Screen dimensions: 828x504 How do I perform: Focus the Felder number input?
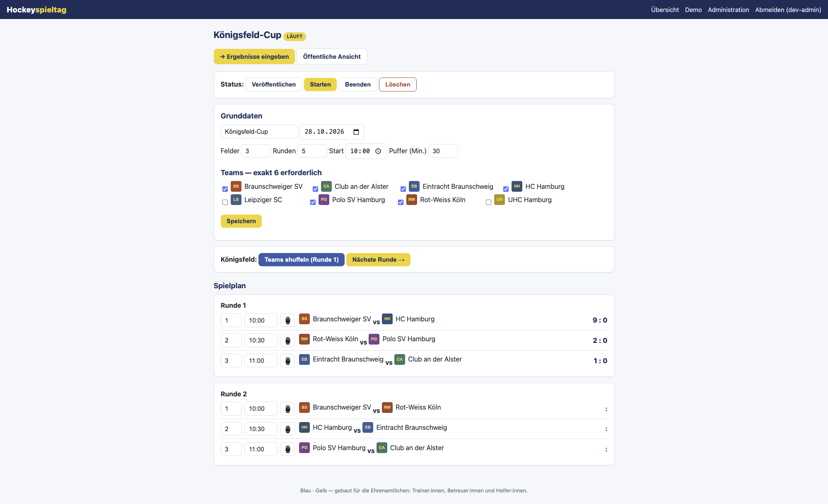[256, 151]
